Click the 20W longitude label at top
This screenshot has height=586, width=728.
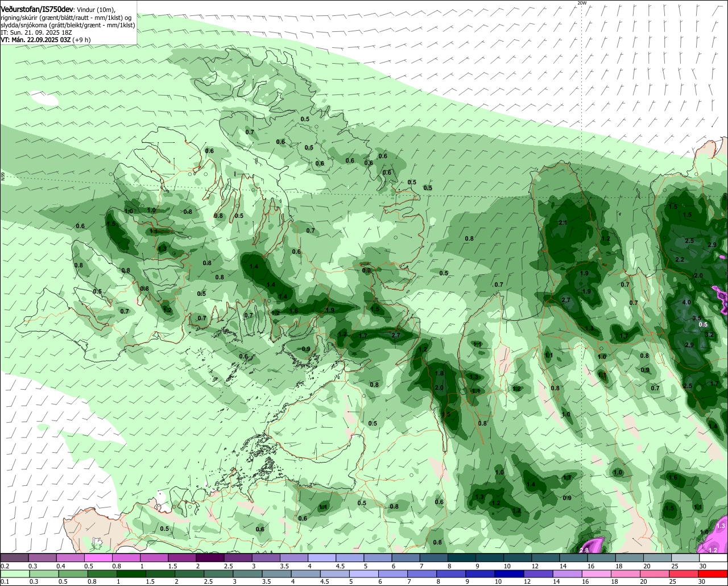pyautogui.click(x=581, y=3)
